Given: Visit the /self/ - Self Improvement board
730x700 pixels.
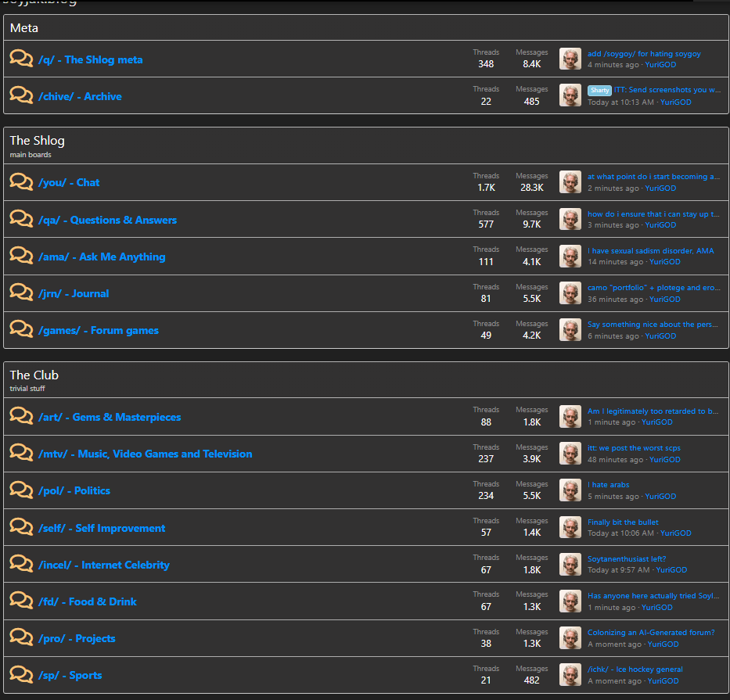Looking at the screenshot, I should pyautogui.click(x=102, y=528).
